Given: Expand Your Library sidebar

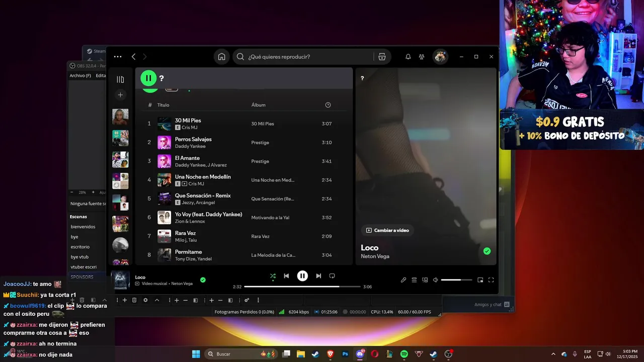Looking at the screenshot, I should [120, 79].
